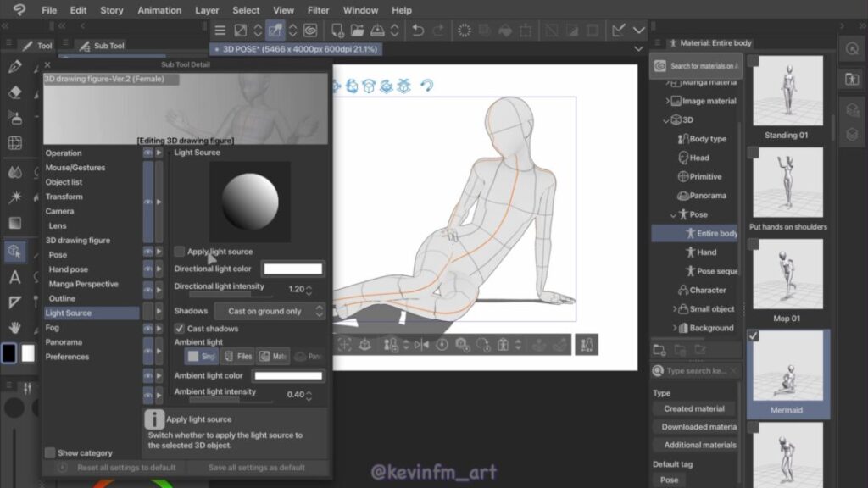The width and height of the screenshot is (868, 488).
Task: Click Reset all settings to default
Action: (126, 468)
